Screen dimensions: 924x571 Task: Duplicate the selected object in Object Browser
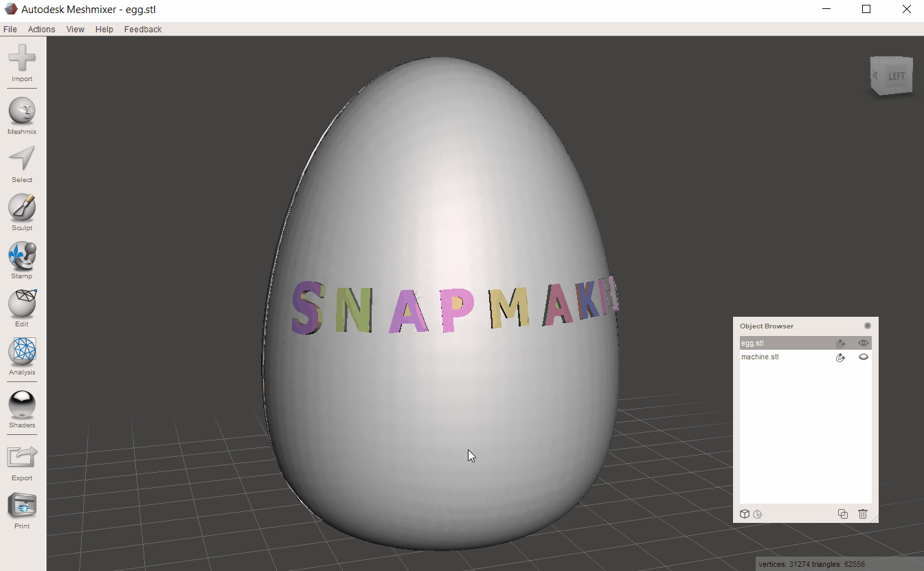[x=843, y=514]
